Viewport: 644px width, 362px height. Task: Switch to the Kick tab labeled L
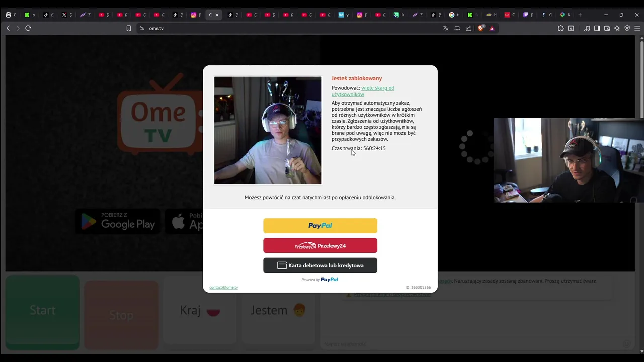click(x=472, y=15)
